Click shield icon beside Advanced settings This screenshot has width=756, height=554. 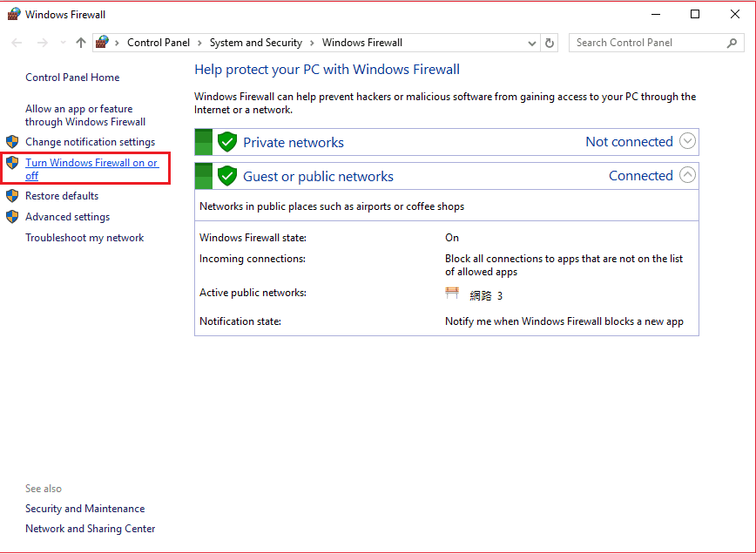(x=12, y=217)
